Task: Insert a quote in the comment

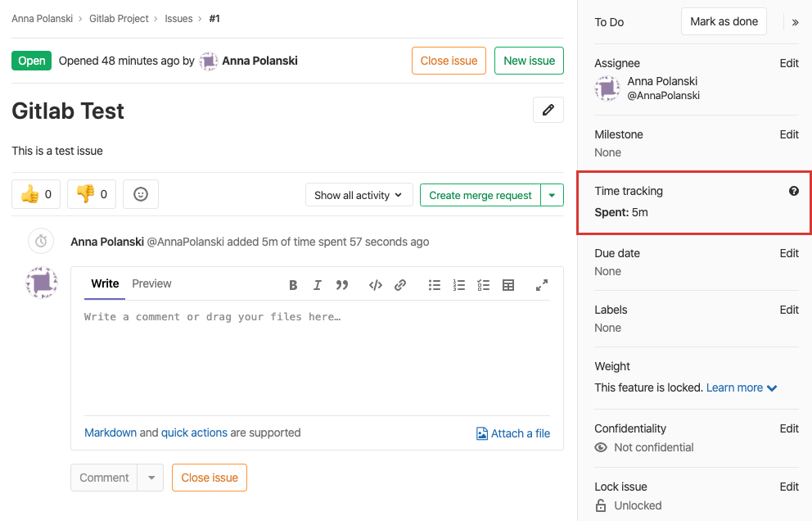Action: tap(342, 285)
